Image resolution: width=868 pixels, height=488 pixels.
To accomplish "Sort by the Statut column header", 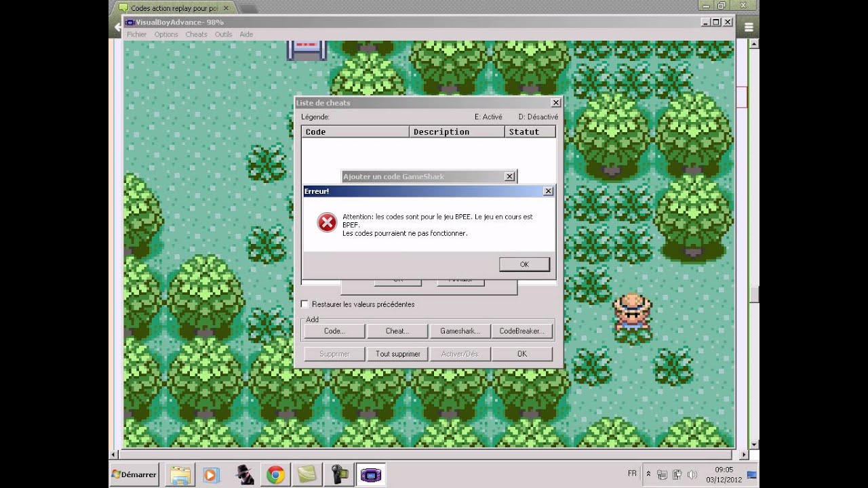I will 530,131.
